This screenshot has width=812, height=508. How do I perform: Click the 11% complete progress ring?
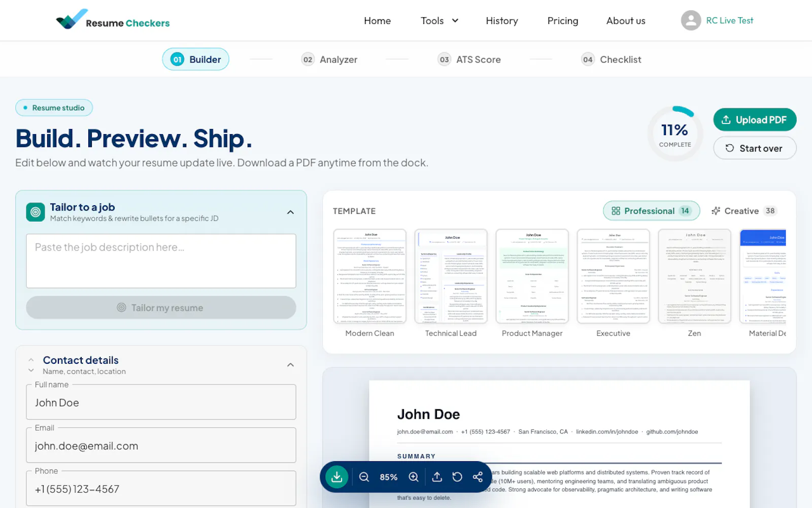pyautogui.click(x=675, y=134)
